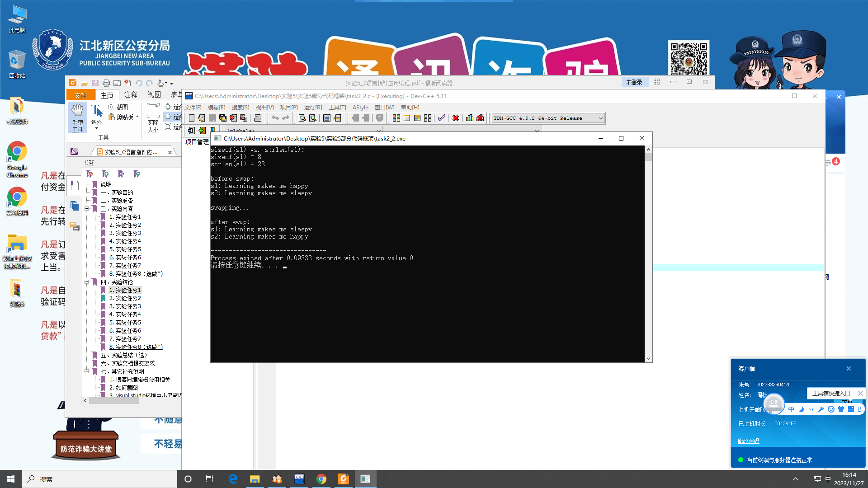Click the 未登录 login button
Viewport: 868px width, 488px height.
click(x=634, y=82)
